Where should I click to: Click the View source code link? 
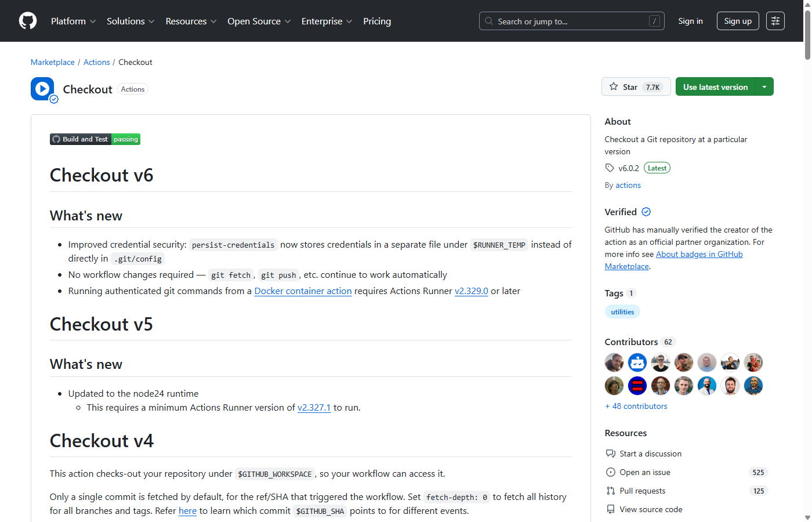pos(651,509)
